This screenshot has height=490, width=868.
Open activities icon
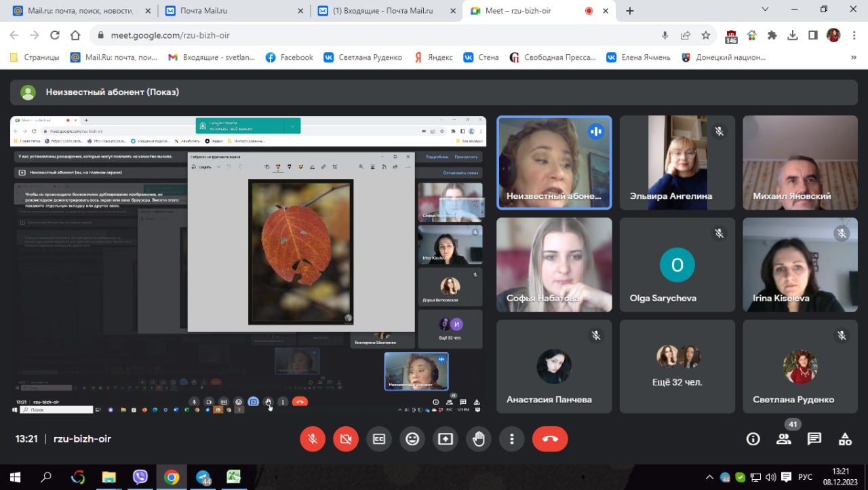(x=845, y=439)
